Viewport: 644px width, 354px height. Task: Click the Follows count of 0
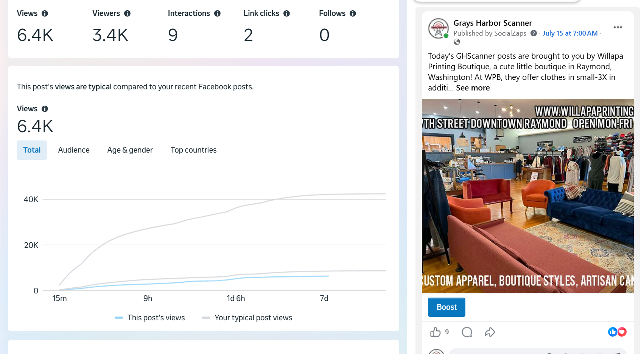point(324,35)
